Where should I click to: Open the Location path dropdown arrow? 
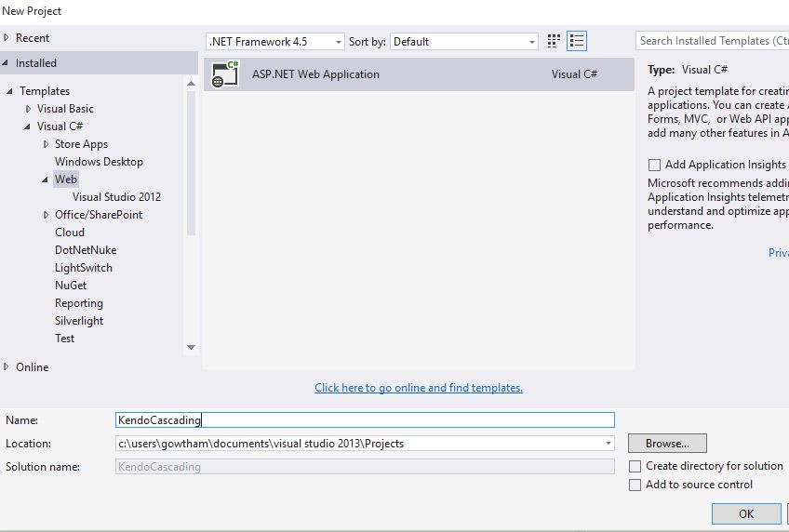tap(608, 444)
